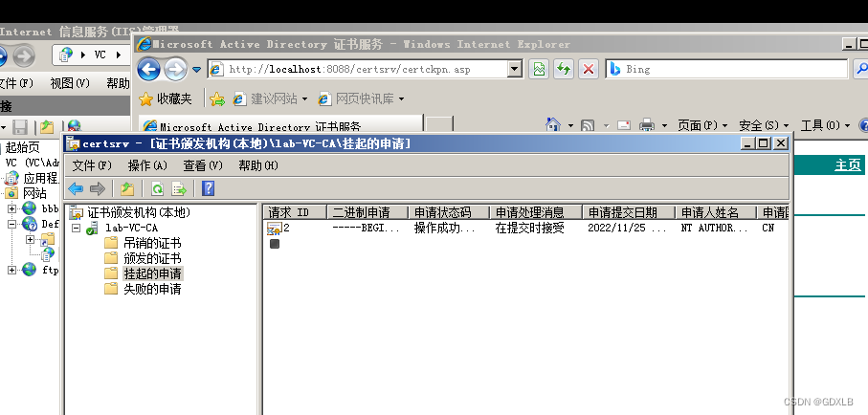Open 查看(V) menu in certsrv

[203, 165]
